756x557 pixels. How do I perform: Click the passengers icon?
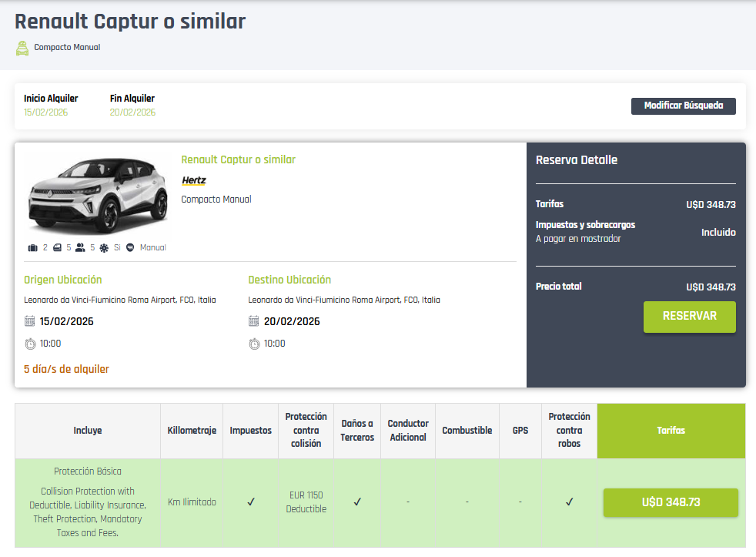80,248
